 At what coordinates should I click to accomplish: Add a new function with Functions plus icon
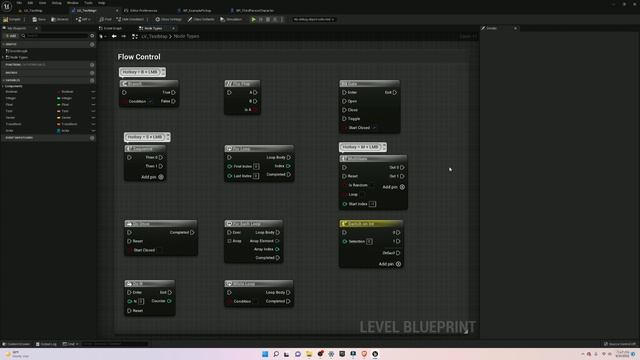(92, 64)
